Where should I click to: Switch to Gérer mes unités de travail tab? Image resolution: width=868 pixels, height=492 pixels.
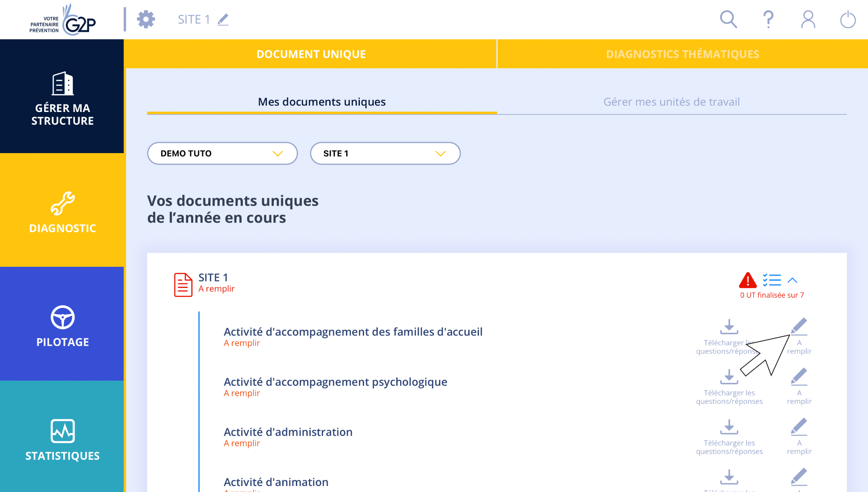(671, 102)
